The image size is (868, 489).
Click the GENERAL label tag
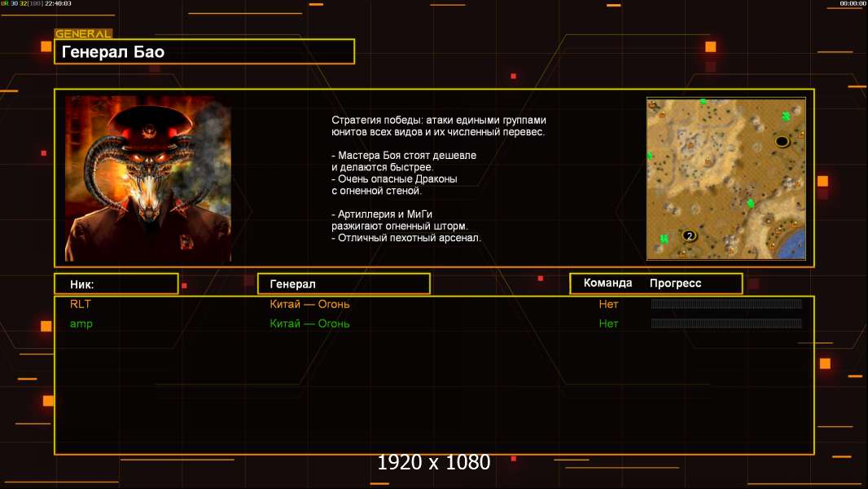83,33
